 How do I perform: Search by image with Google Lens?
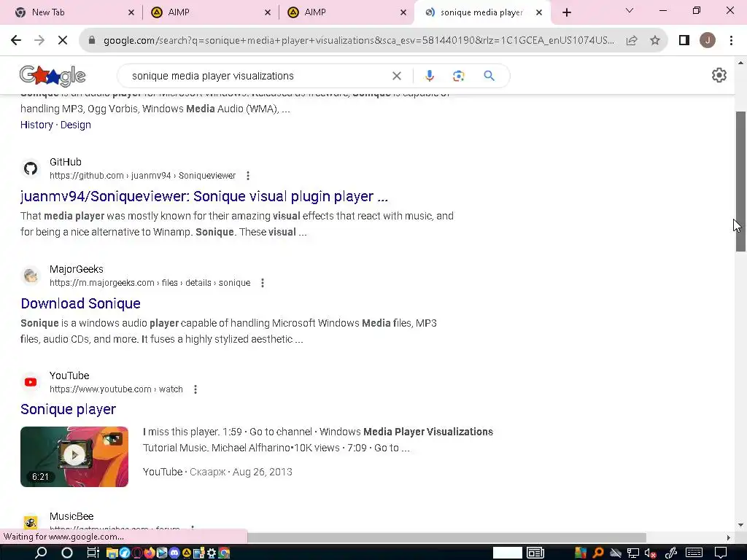tap(458, 76)
